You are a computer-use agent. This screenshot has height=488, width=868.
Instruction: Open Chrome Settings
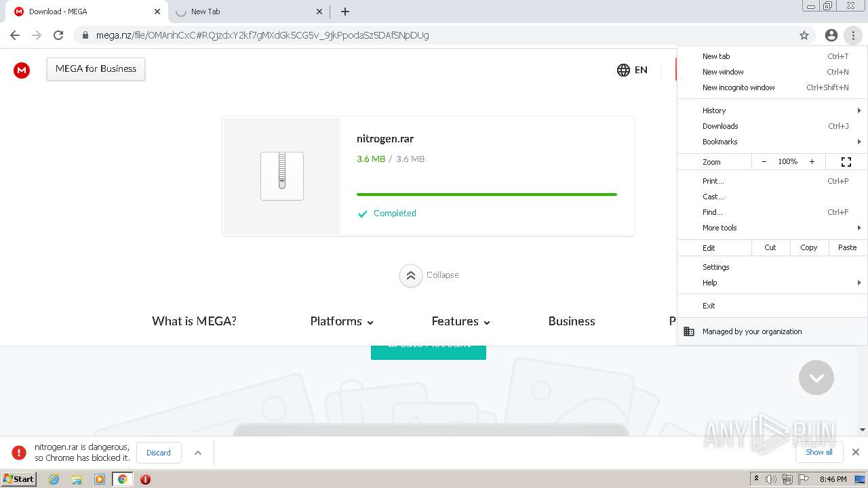pos(772,267)
